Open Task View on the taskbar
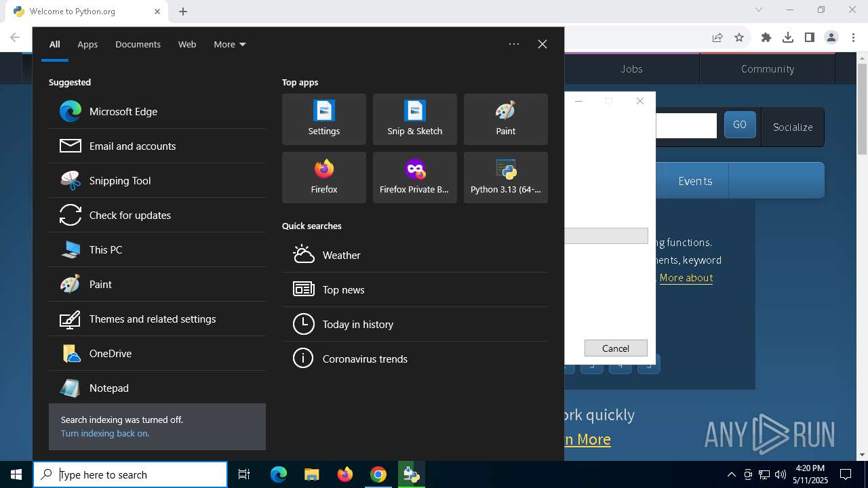Image resolution: width=868 pixels, height=488 pixels. tap(244, 474)
